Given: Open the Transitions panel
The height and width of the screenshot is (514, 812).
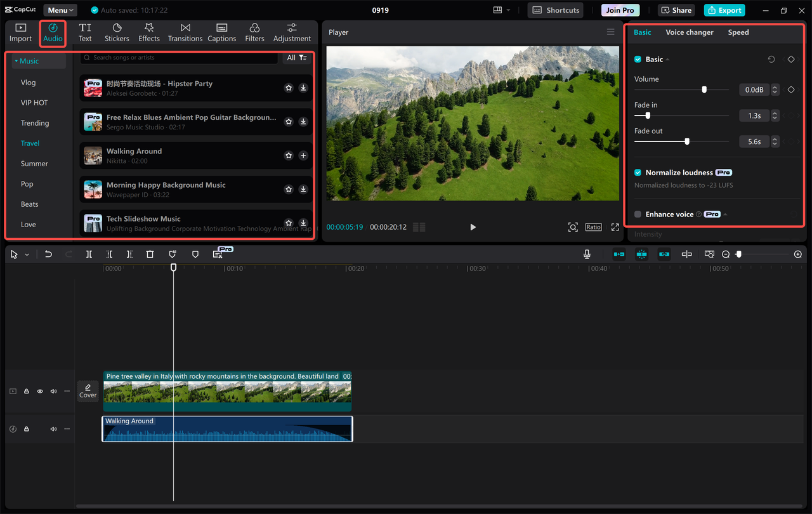Looking at the screenshot, I should pos(185,32).
